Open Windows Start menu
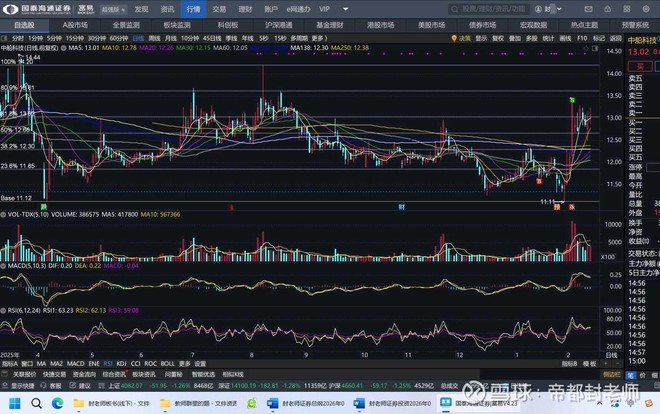The height and width of the screenshot is (414, 660). [x=14, y=403]
